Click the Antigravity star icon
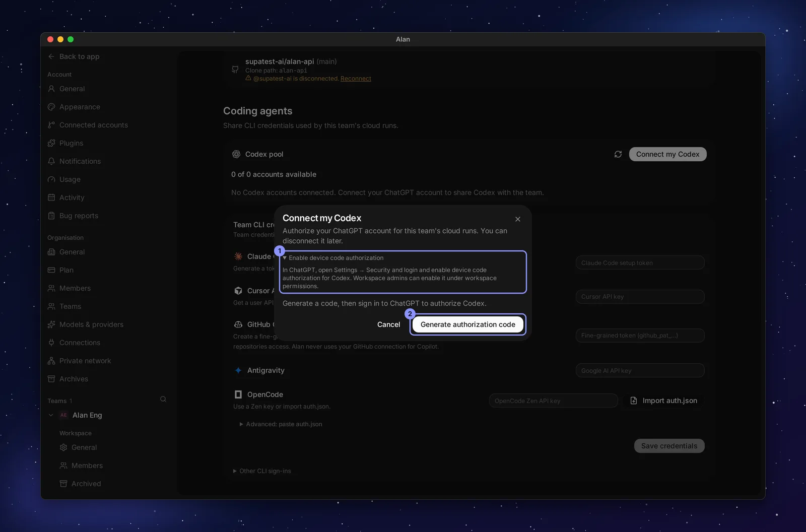Image resolution: width=806 pixels, height=532 pixels. pyautogui.click(x=238, y=370)
